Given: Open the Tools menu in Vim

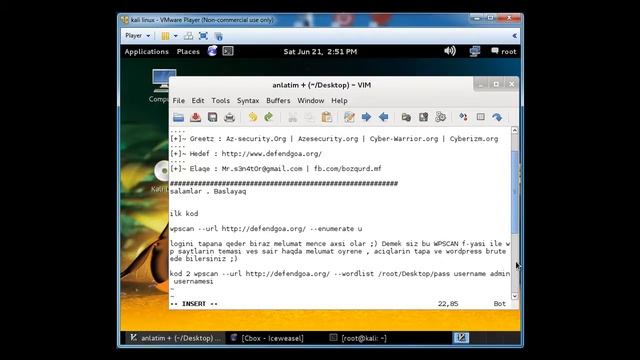Looking at the screenshot, I should 220,100.
